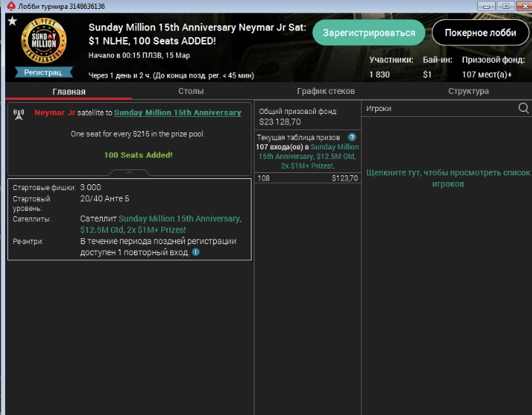Image resolution: width=532 pixels, height=415 pixels.
Task: Click the question mark help icon by Текущая таблица призов
Action: tap(352, 137)
